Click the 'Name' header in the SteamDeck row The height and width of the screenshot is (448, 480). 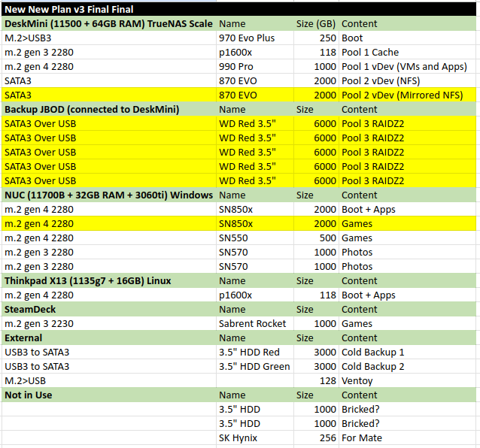tap(255, 309)
